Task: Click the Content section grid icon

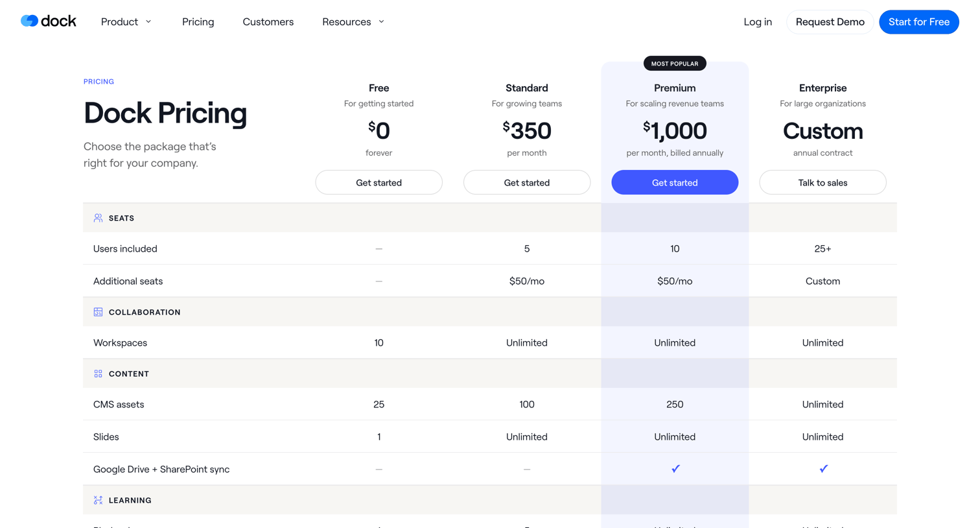Action: [x=98, y=374]
